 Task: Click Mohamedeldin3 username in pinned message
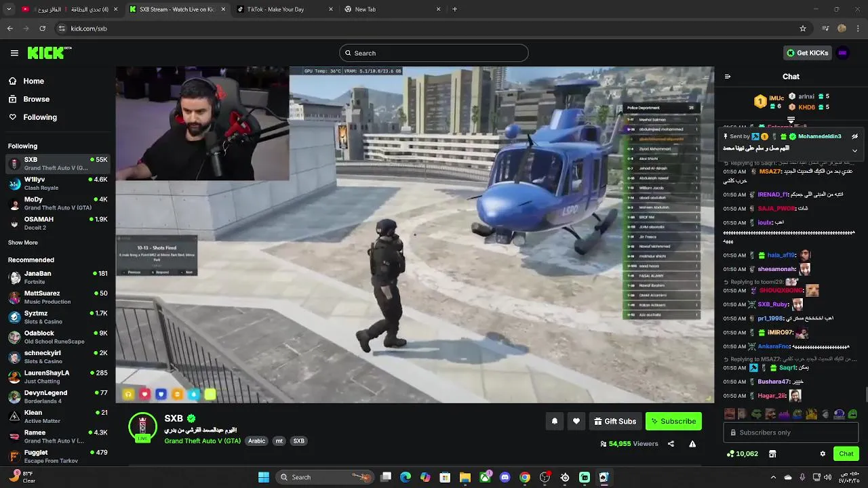click(819, 136)
